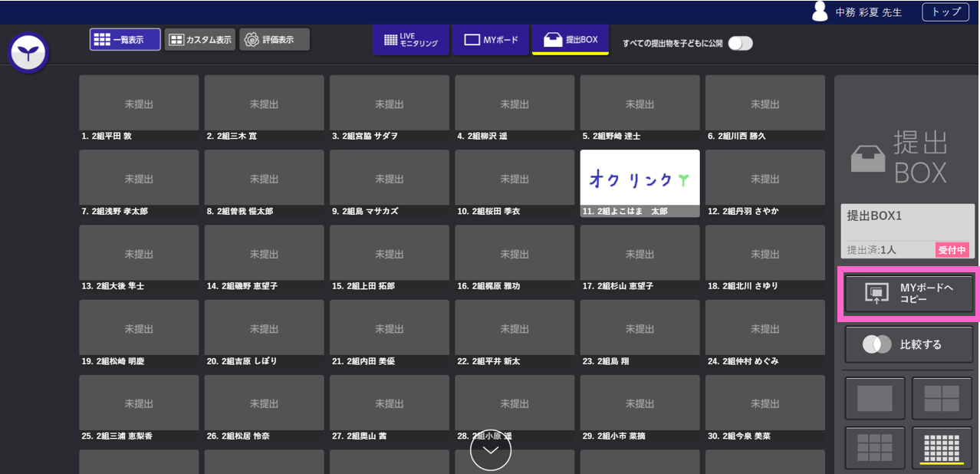This screenshot has width=980, height=474.
Task: Select 平田 敦's unsubmitted tile
Action: tap(139, 104)
